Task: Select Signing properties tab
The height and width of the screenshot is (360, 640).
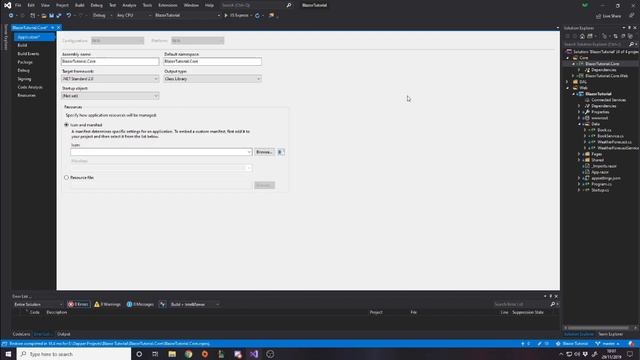Action: 24,79
